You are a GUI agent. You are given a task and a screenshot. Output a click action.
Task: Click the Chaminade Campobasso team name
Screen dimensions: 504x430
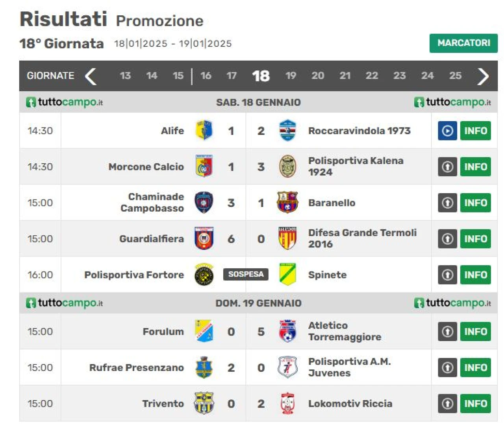coord(152,202)
